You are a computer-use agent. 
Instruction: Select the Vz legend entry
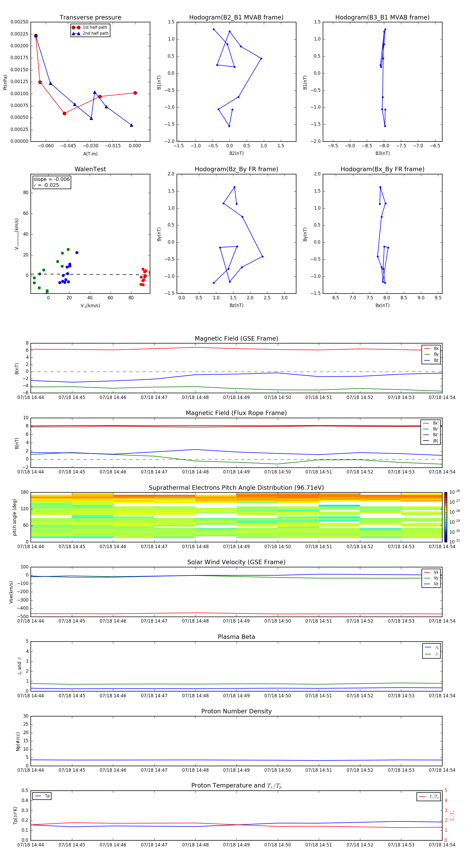click(431, 584)
